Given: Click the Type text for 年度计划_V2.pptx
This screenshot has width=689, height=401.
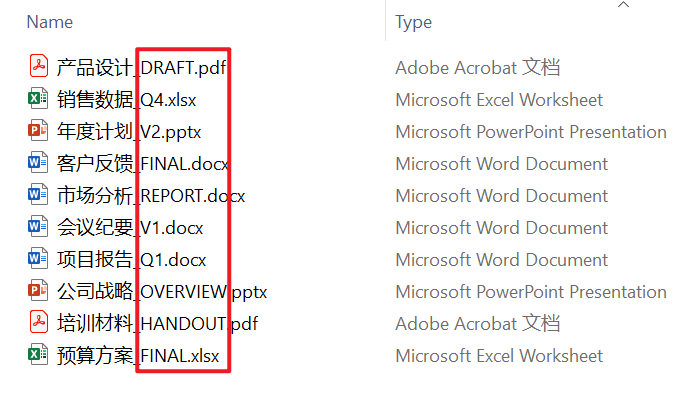Looking at the screenshot, I should (x=530, y=131).
